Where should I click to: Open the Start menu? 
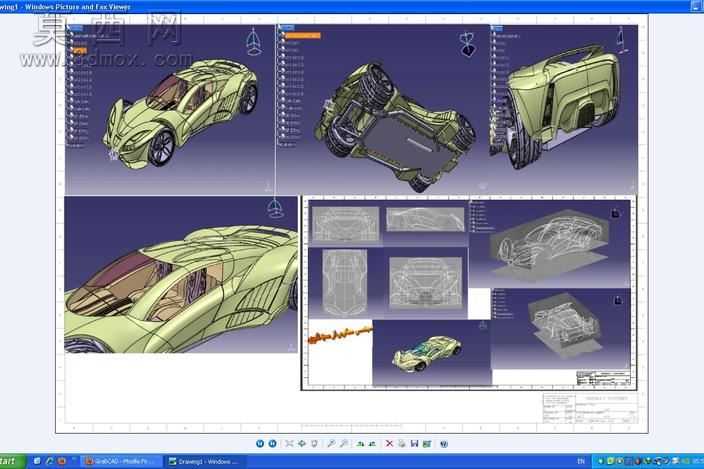click(12, 461)
